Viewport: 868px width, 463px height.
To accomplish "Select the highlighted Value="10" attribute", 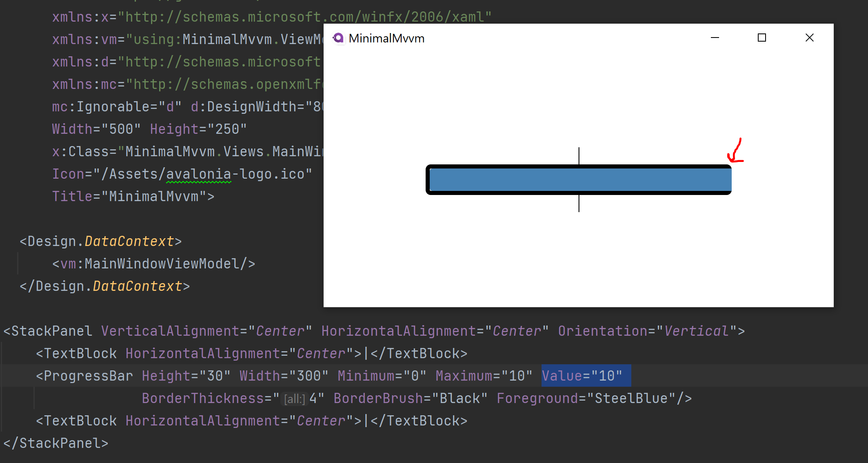I will (586, 376).
